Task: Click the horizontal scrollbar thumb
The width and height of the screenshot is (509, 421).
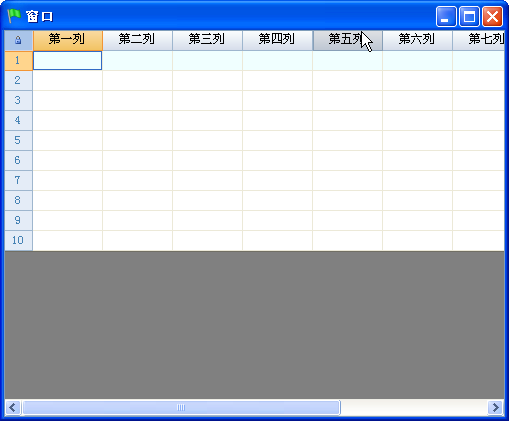Action: (x=181, y=407)
